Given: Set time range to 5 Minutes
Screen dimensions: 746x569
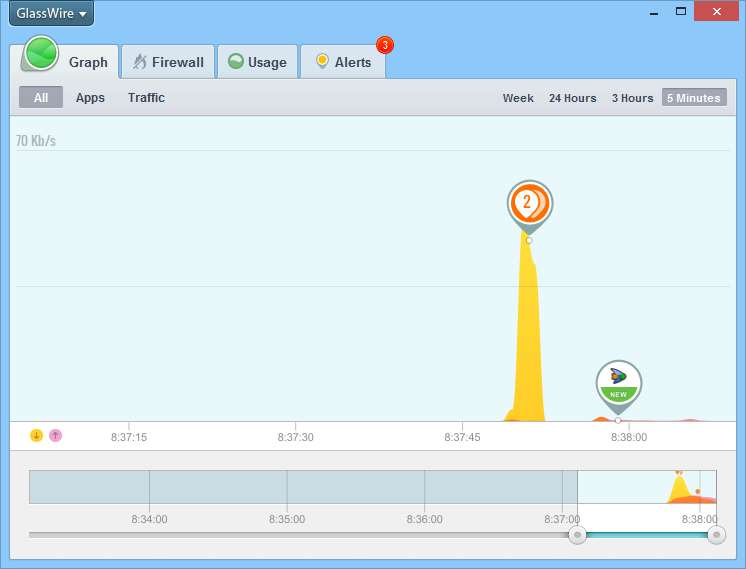Looking at the screenshot, I should point(694,98).
